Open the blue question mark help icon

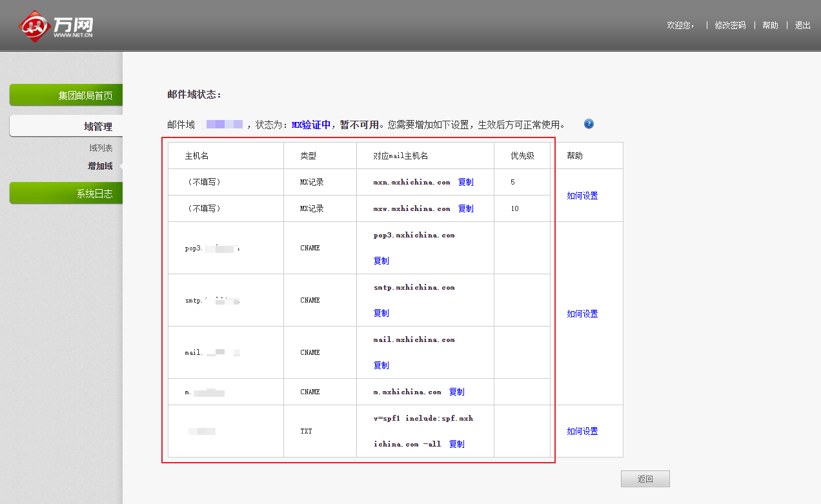pyautogui.click(x=588, y=124)
